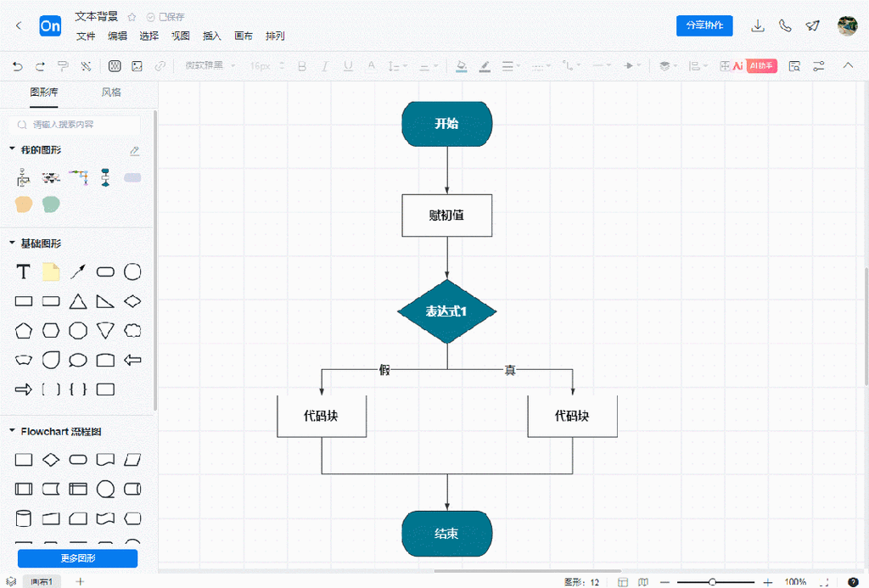Image resolution: width=869 pixels, height=588 pixels.
Task: Open the fill color bucket tool
Action: [461, 66]
